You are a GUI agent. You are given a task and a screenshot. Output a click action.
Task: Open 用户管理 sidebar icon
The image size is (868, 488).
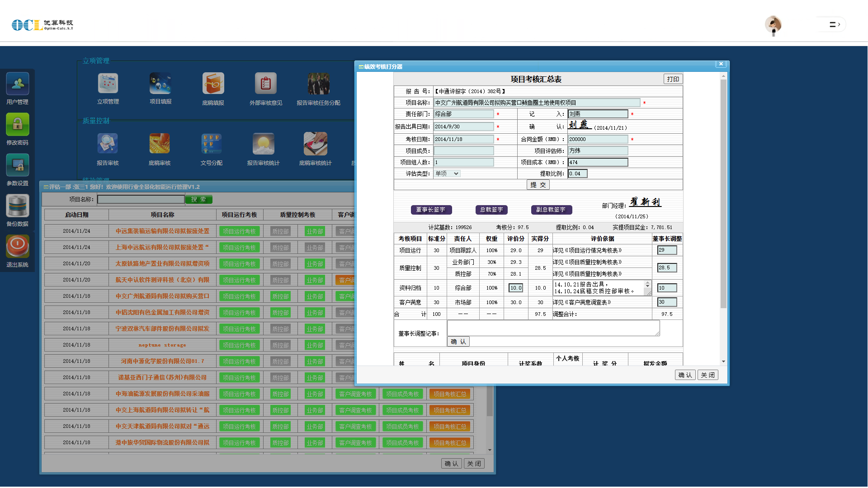[18, 84]
